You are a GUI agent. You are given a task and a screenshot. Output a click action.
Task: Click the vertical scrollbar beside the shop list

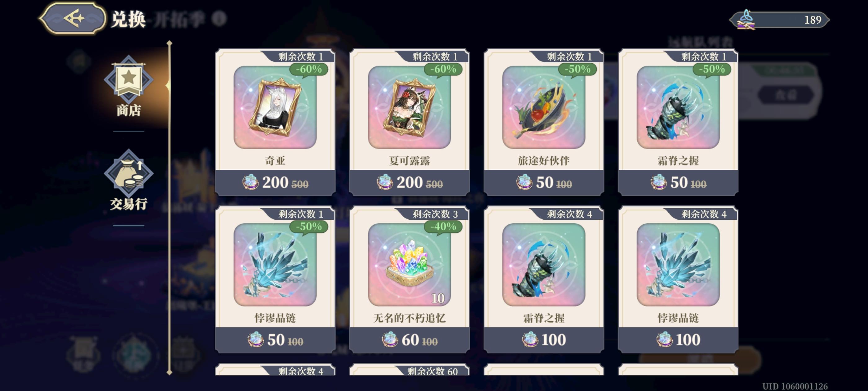click(x=170, y=208)
